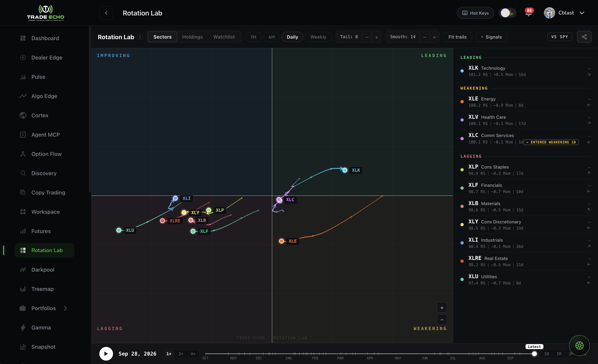598x364 pixels.
Task: Expand the Portfolios submenu chevron
Action: [65, 308]
